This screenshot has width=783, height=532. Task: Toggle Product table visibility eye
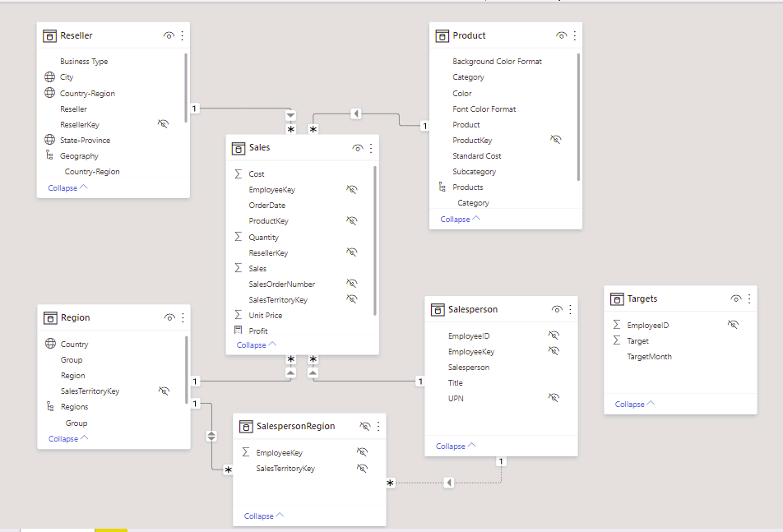561,35
